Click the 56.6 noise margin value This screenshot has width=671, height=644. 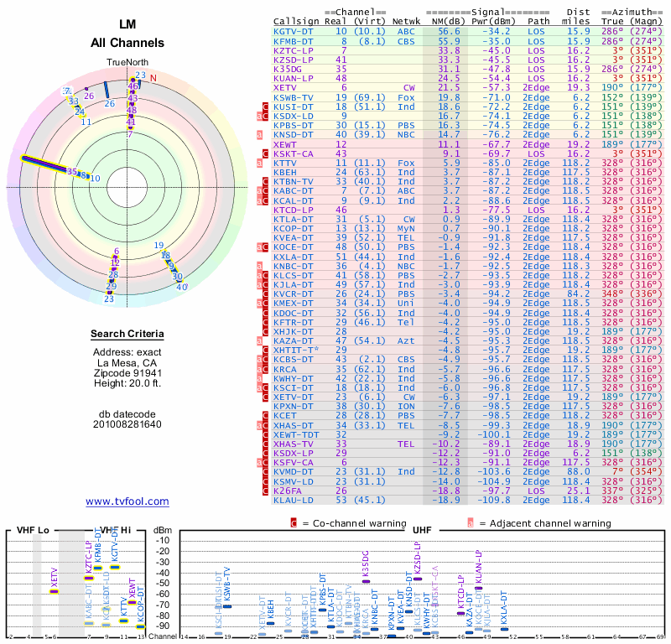click(449, 32)
